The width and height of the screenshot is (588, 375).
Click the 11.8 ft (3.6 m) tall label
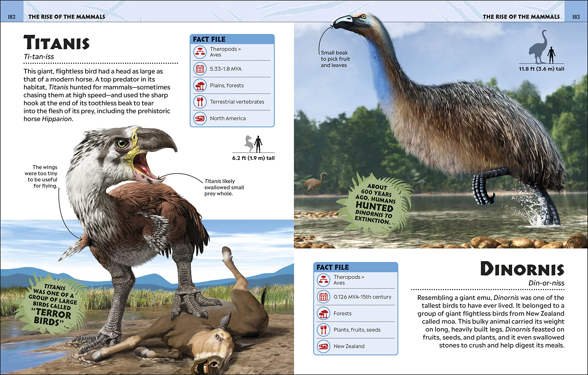pos(541,69)
